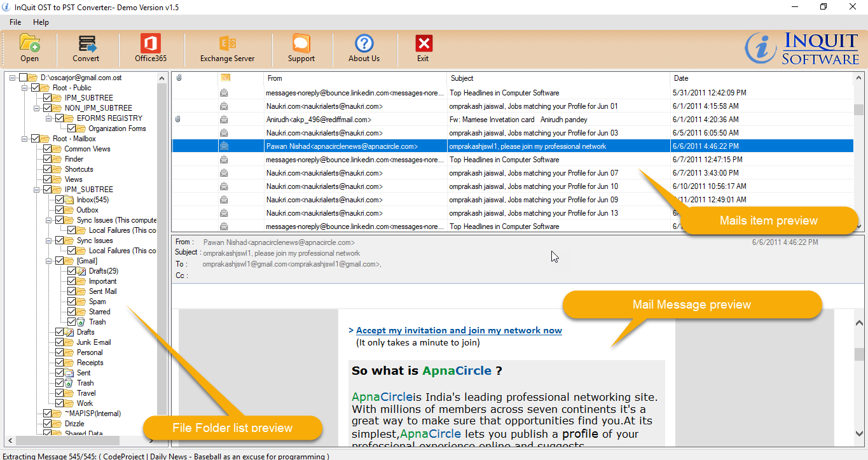Screen dimensions: 868x460
Task: Click the Open folder toolbar icon
Action: tap(29, 43)
